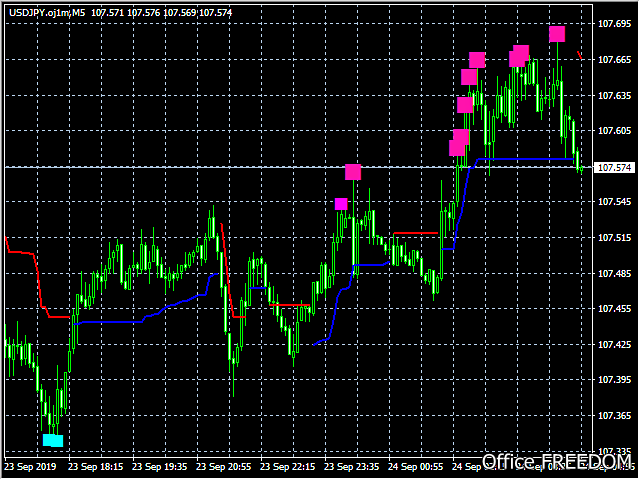Click the USDJPY.oj1m,M5 chart title text
Viewport: 640px width, 480px height.
(47, 13)
